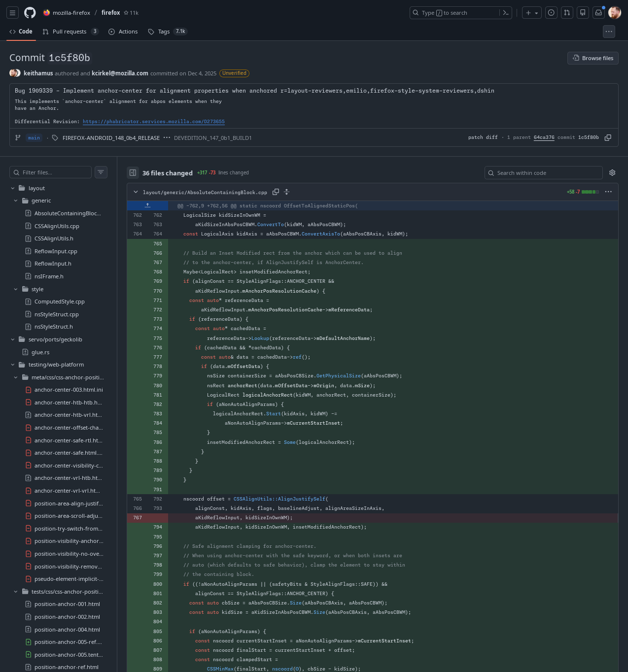Switch to the Pull requests tab

click(70, 32)
